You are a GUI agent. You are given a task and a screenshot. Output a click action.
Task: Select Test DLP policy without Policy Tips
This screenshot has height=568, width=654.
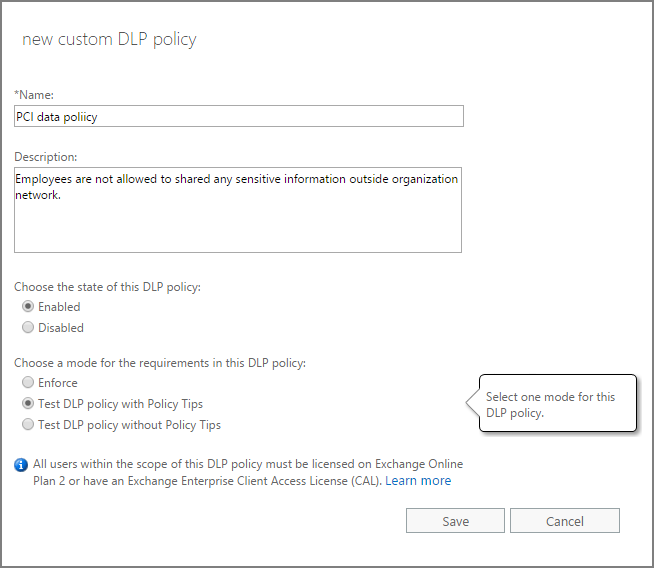click(x=28, y=425)
